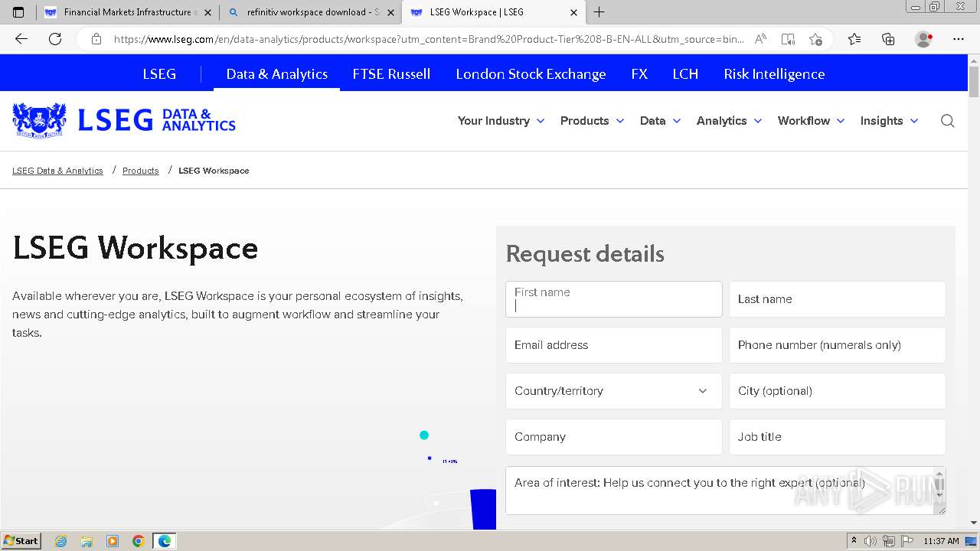Open Collections icon in Edge toolbar

pos(888,39)
